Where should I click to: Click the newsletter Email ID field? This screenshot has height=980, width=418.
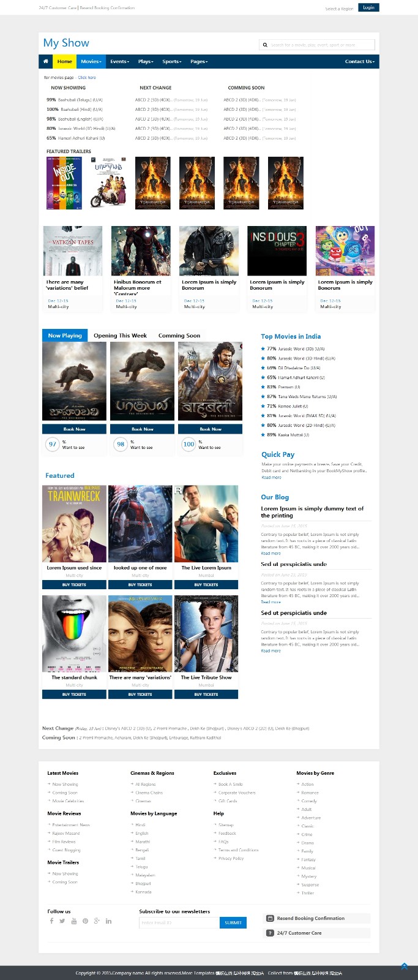click(179, 922)
